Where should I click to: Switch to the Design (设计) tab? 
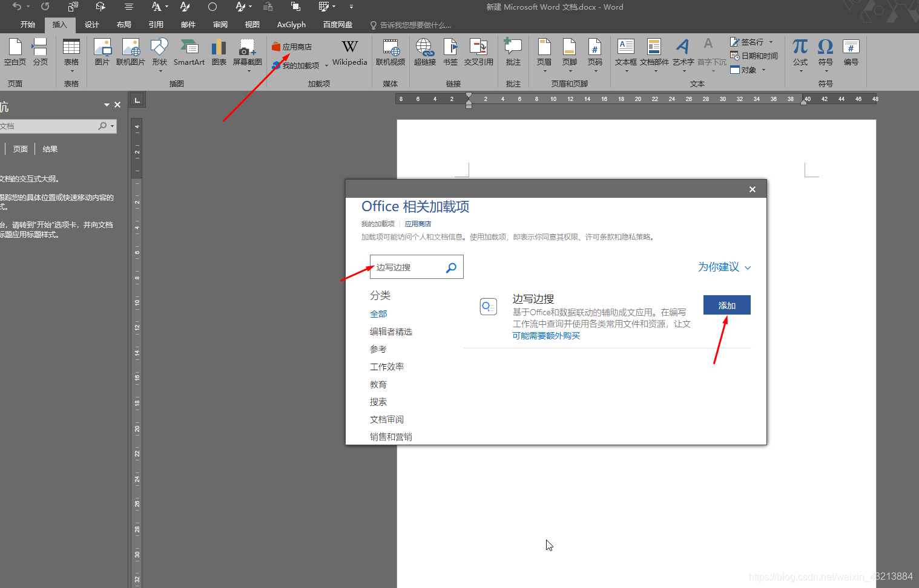point(92,25)
